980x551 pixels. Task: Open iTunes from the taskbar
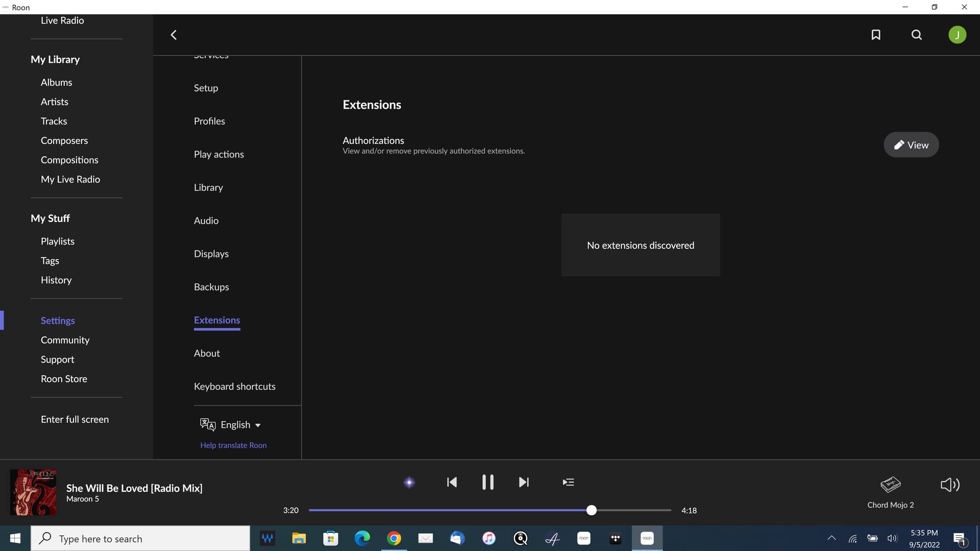[x=489, y=538]
